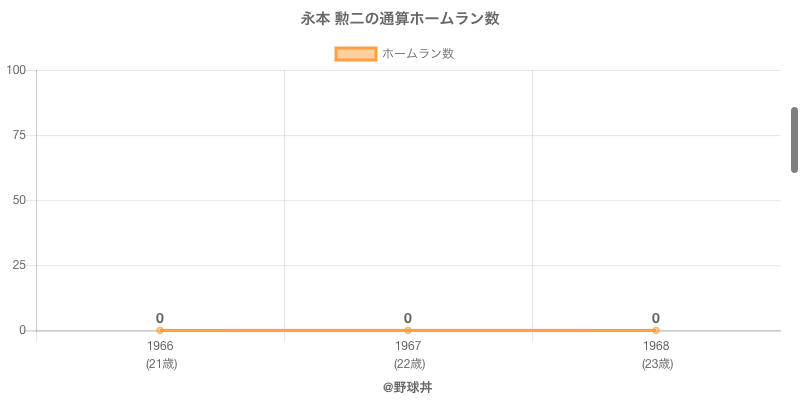Click the 1967 x-axis year label
The width and height of the screenshot is (800, 400).
tap(408, 346)
